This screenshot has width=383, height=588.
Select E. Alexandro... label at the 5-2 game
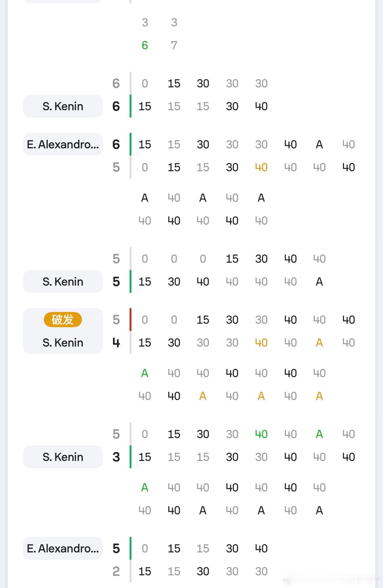[x=63, y=548]
